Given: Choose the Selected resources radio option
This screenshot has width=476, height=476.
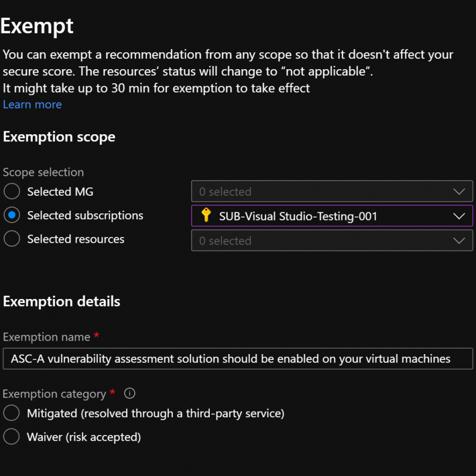Looking at the screenshot, I should coord(12,239).
